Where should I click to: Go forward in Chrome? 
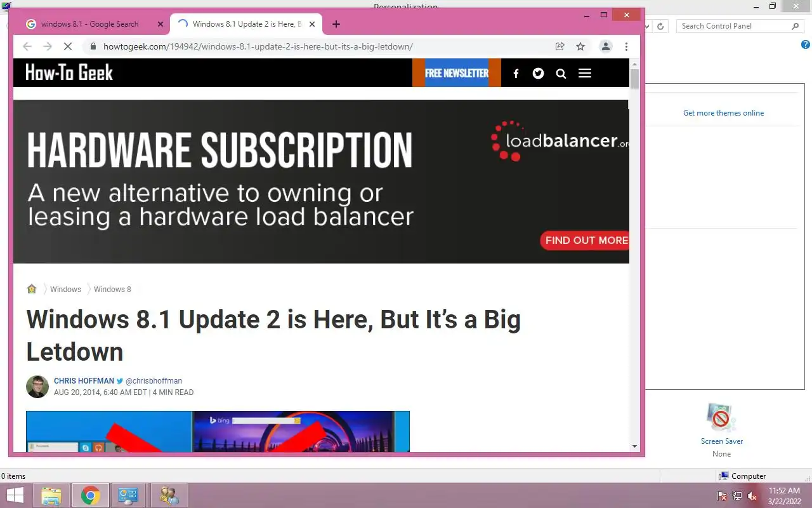(x=48, y=46)
